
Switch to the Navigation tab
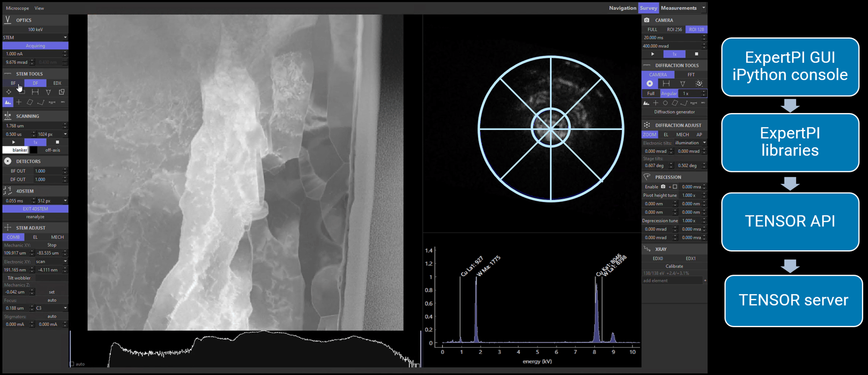pos(622,8)
